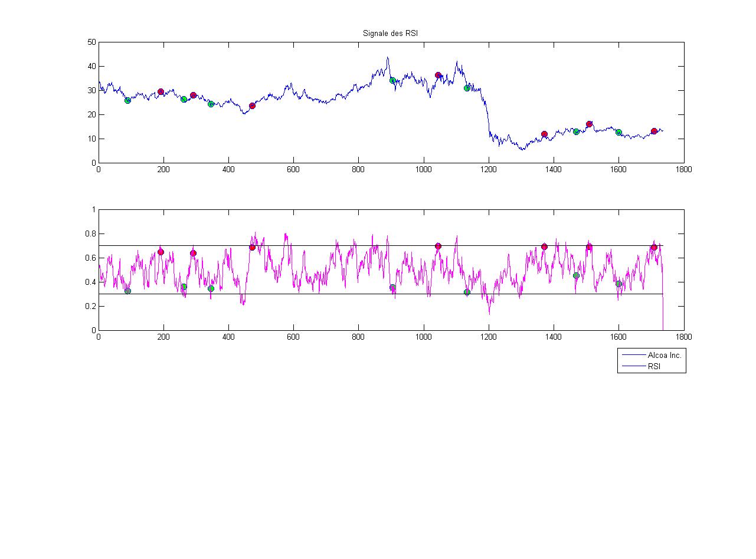Click last red marker on upper price chart

(654, 131)
